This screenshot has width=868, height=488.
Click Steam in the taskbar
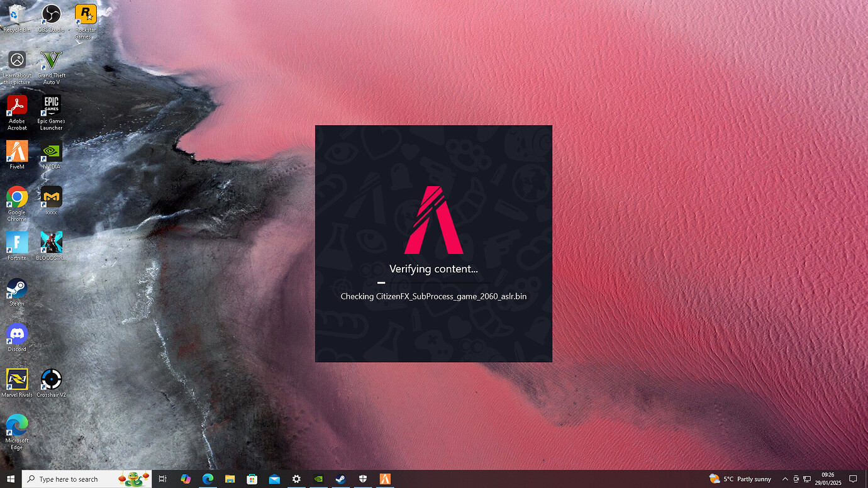click(x=340, y=479)
